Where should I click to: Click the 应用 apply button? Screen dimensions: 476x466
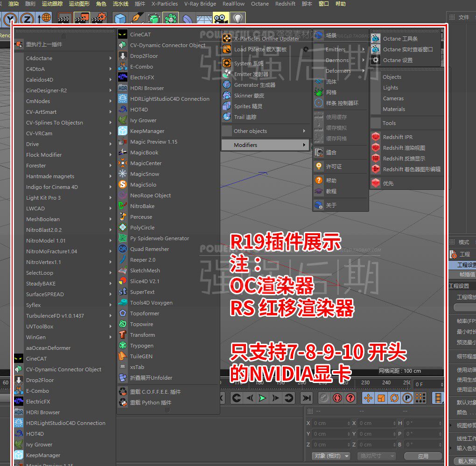tap(423, 456)
